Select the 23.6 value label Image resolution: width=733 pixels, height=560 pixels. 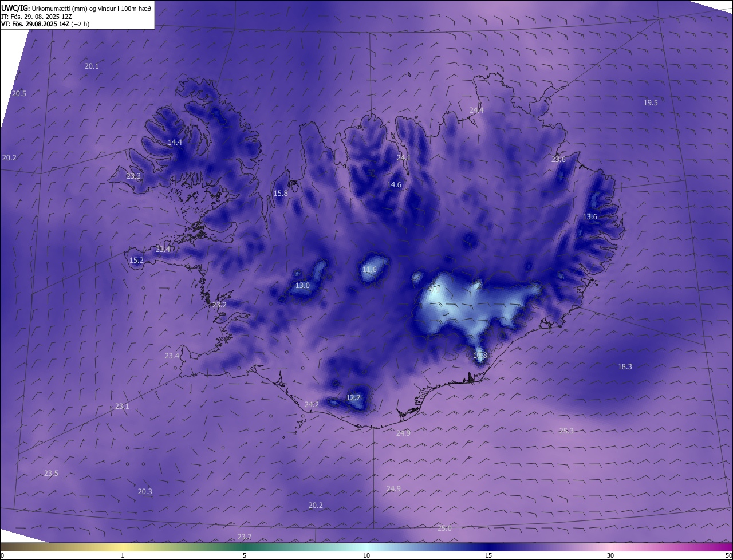coord(558,159)
